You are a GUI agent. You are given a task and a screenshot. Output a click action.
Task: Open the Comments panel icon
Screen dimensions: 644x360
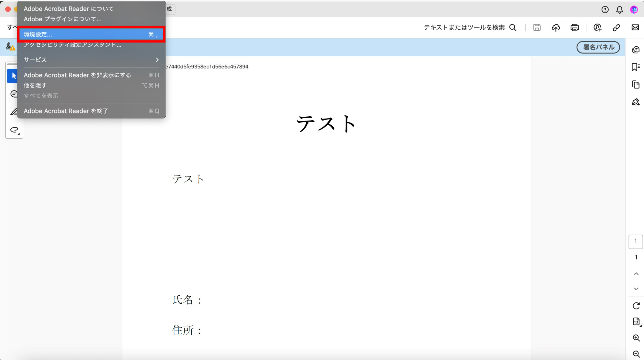tap(636, 49)
